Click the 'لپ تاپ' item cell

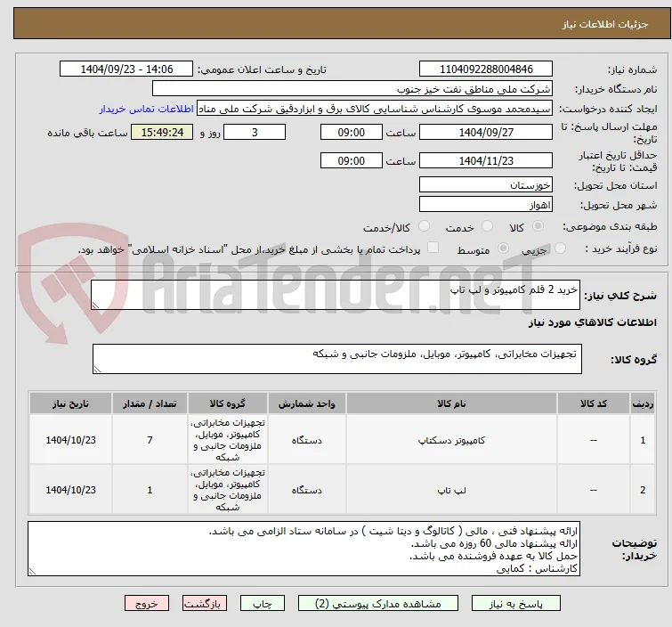451,490
